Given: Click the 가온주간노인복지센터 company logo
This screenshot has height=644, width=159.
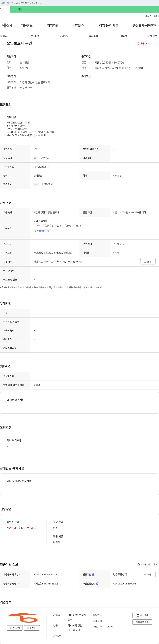Looking at the screenshot, I should [x=23, y=618].
